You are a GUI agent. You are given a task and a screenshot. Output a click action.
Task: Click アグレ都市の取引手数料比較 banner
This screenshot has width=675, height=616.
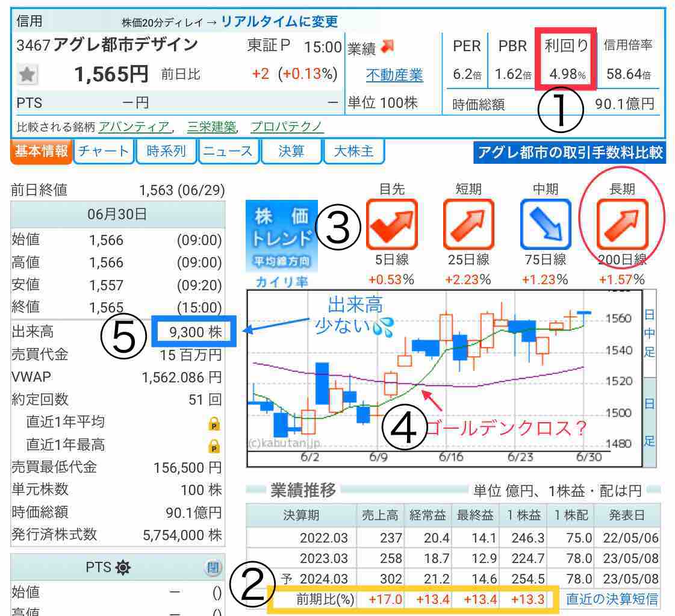[570, 152]
